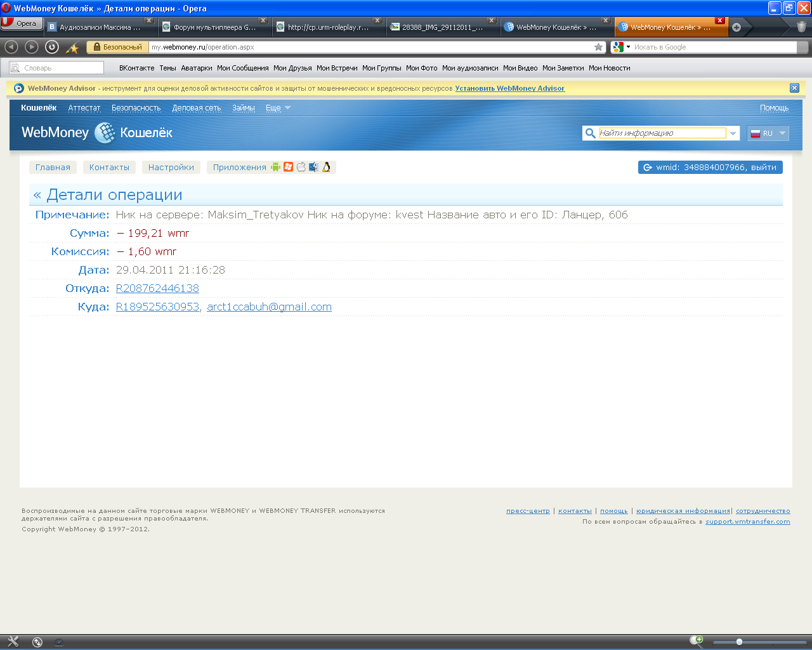The image size is (812, 650).
Task: Open source purse R208762446138 link
Action: click(x=157, y=288)
